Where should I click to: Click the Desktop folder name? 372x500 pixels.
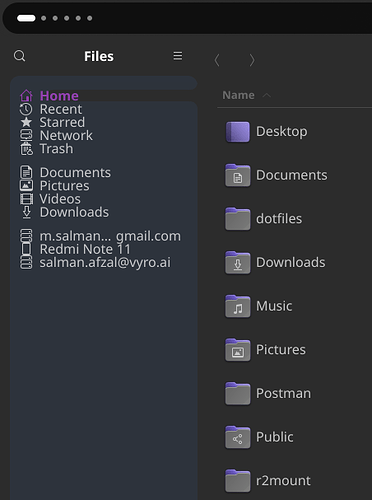pos(281,132)
